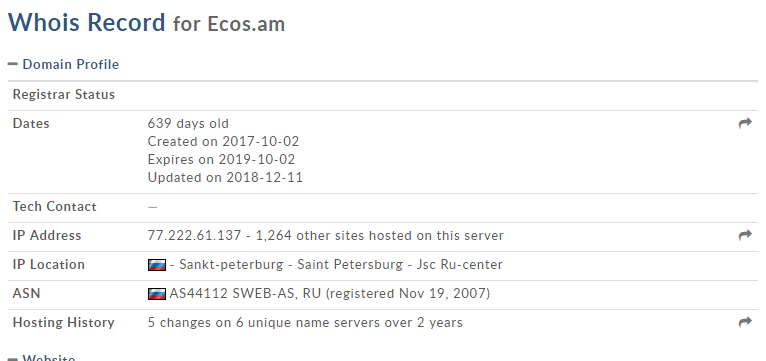
Task: Click the Russian flag icon in ASN row
Action: 157,294
